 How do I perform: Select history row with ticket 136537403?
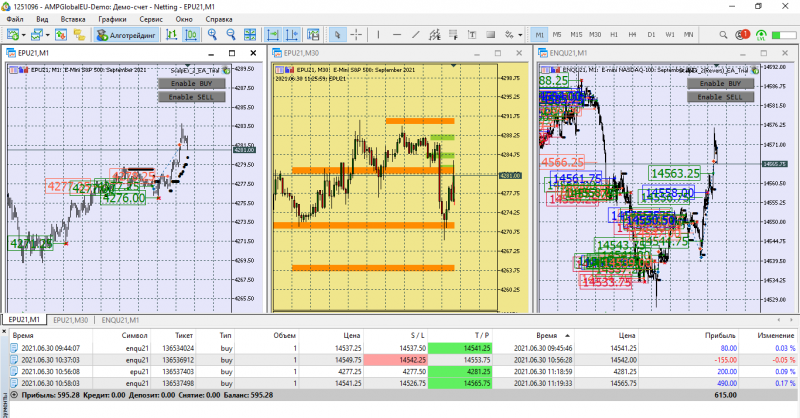point(403,372)
